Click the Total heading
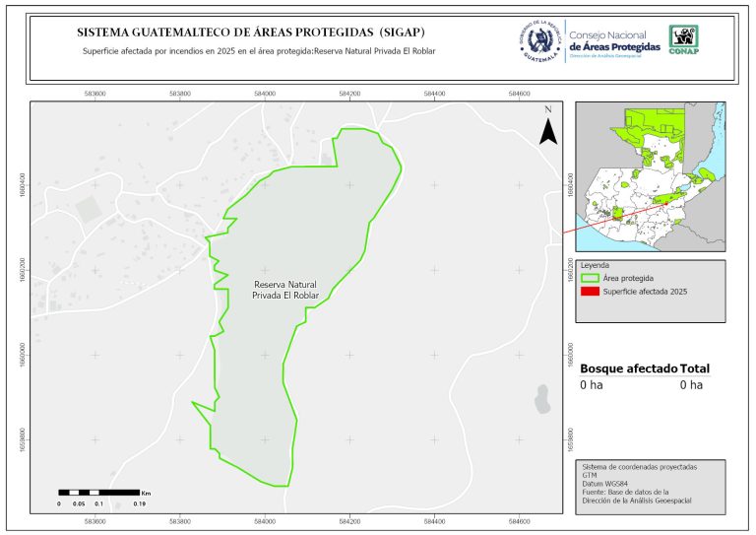 (695, 368)
